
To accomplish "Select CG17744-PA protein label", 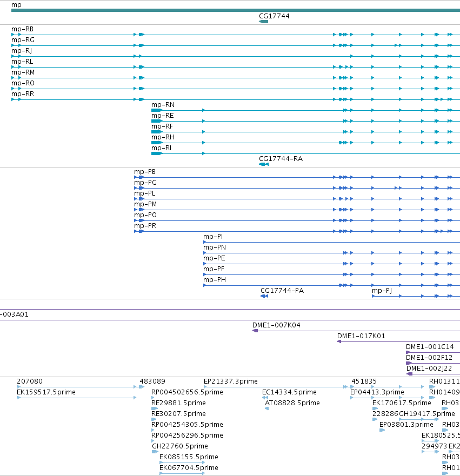I will [282, 291].
